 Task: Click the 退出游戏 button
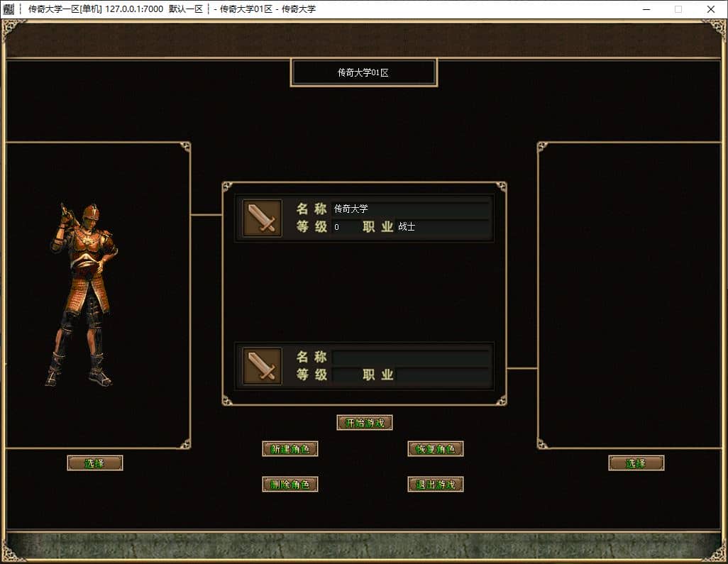pyautogui.click(x=436, y=484)
